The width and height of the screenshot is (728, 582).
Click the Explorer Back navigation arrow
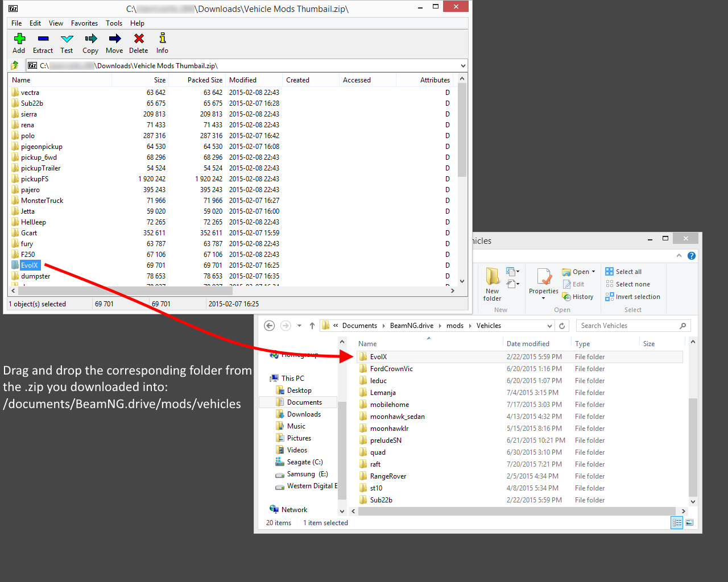270,326
